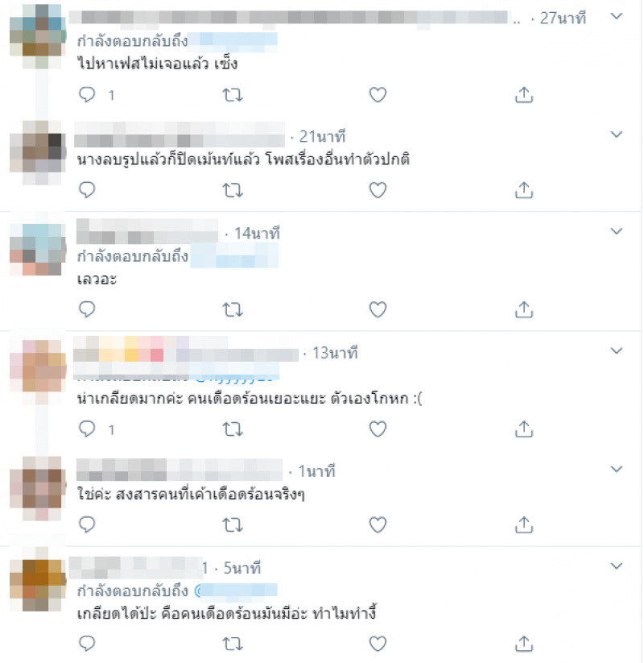Reply to the เลวอะ tweet
The image size is (644, 663).
[x=87, y=309]
